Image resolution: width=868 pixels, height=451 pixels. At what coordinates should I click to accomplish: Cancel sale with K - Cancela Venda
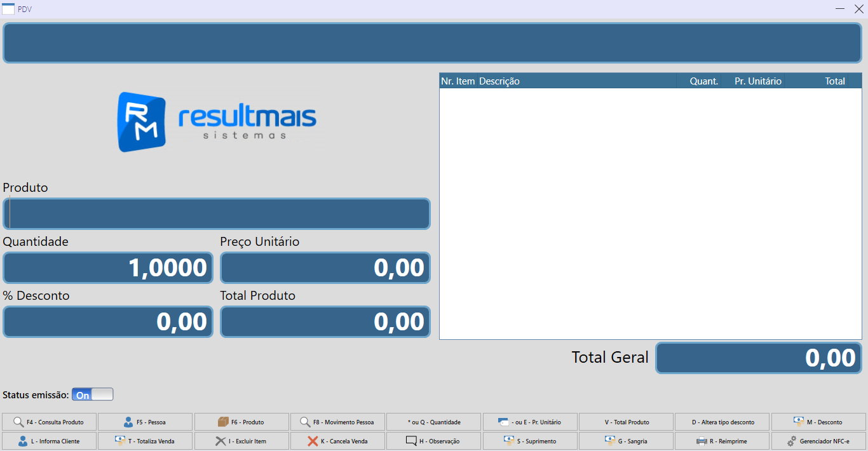[337, 441]
